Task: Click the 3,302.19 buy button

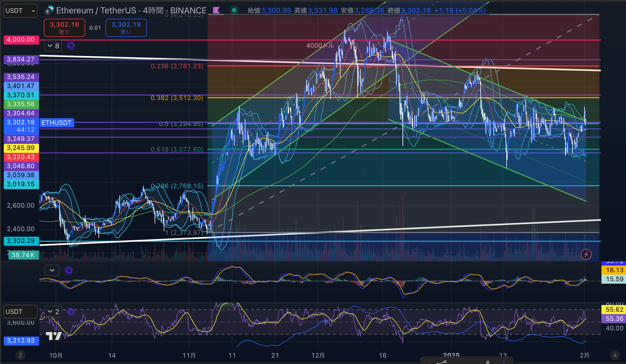Action: tap(126, 28)
